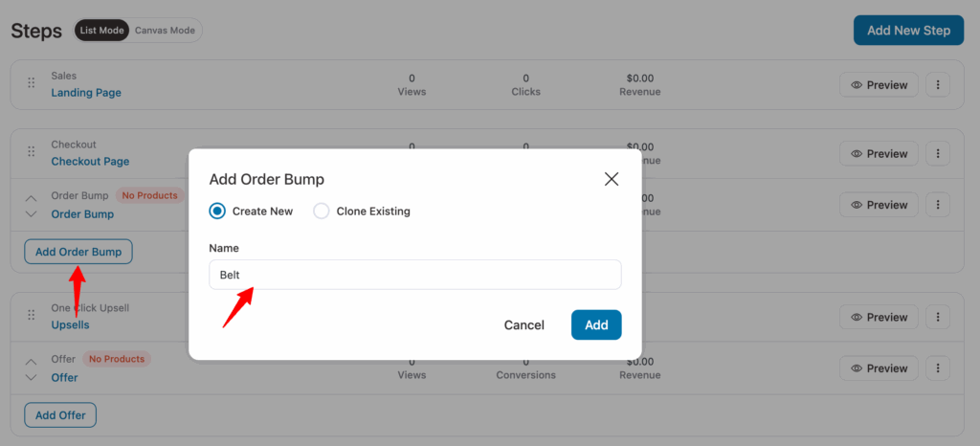
Task: Preview the Checkout Page step
Action: (879, 154)
